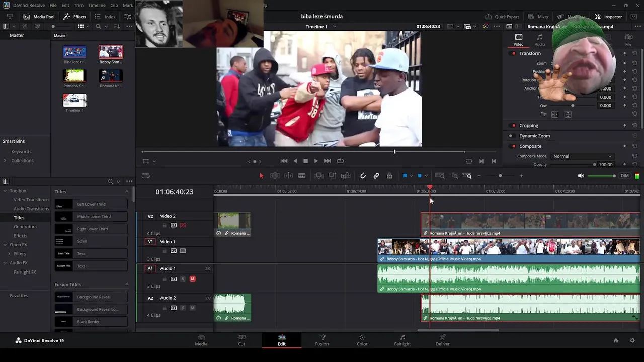Click the Full Extent Zoom icon

pyautogui.click(x=440, y=176)
